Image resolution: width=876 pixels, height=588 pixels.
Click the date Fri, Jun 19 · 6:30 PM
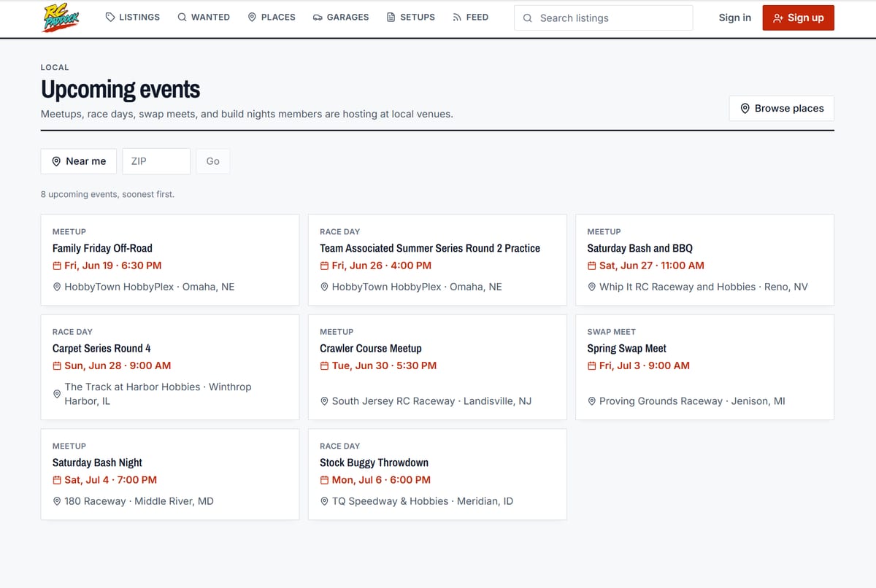(x=113, y=266)
